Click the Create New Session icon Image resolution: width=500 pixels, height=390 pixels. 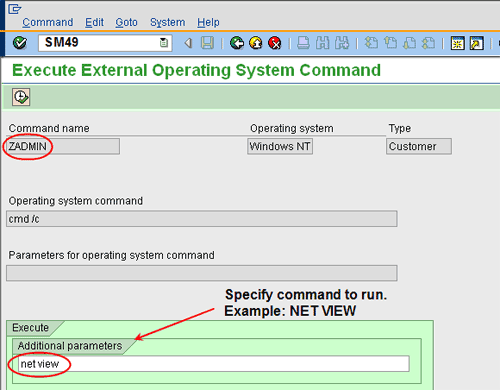pyautogui.click(x=458, y=43)
